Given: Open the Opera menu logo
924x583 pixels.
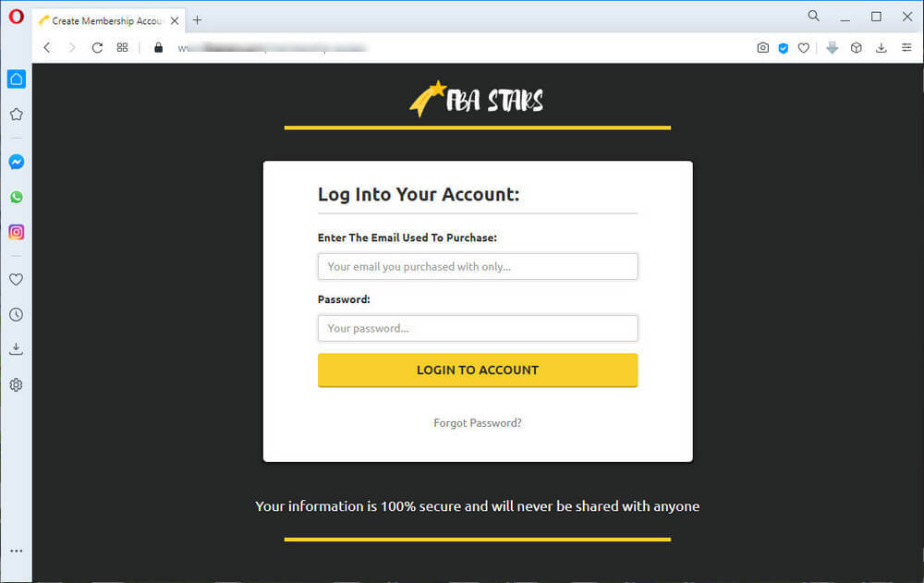Looking at the screenshot, I should (17, 17).
